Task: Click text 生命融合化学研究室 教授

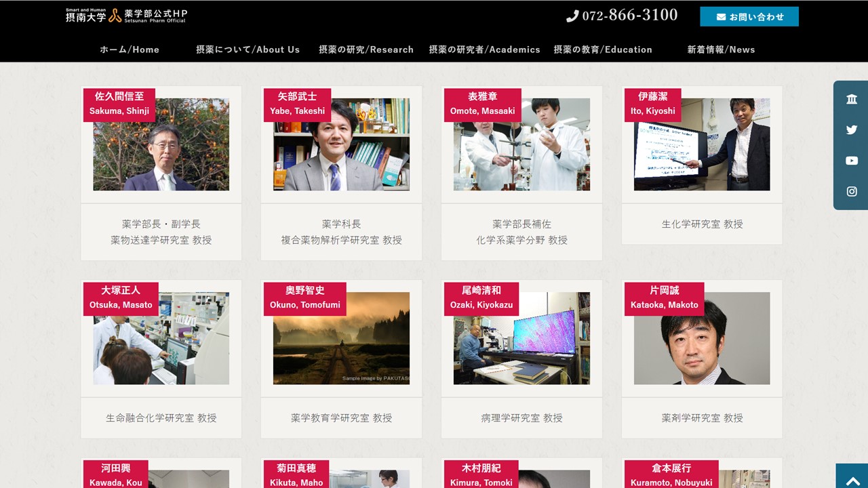Action: (x=161, y=418)
